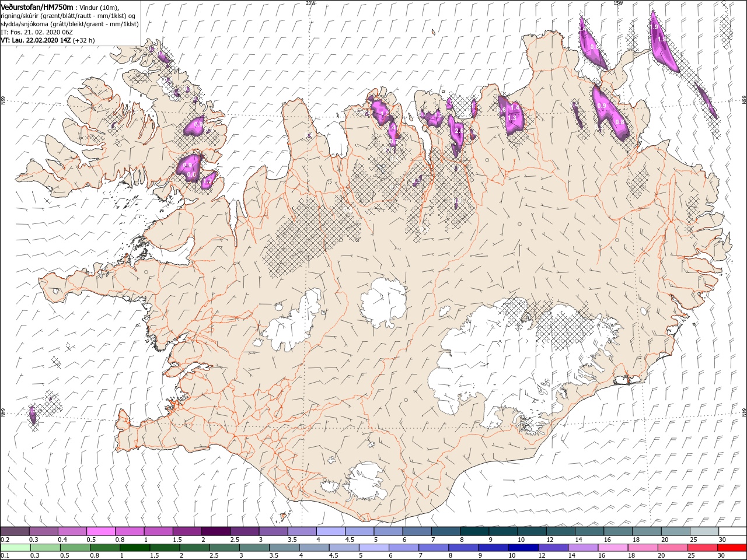Viewport: 747px width, 560px height.
Task: Click the 10 label in lower legend row
Action: [511, 555]
